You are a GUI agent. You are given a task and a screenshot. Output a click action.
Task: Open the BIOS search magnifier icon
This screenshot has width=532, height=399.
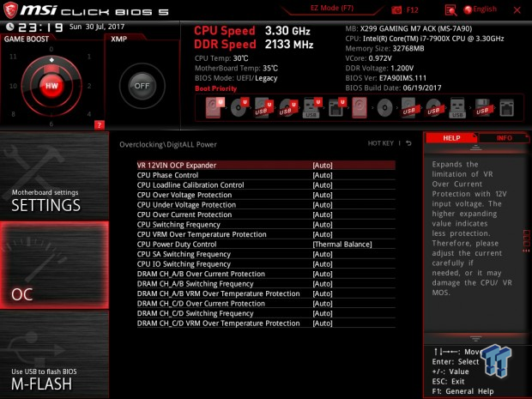point(450,10)
